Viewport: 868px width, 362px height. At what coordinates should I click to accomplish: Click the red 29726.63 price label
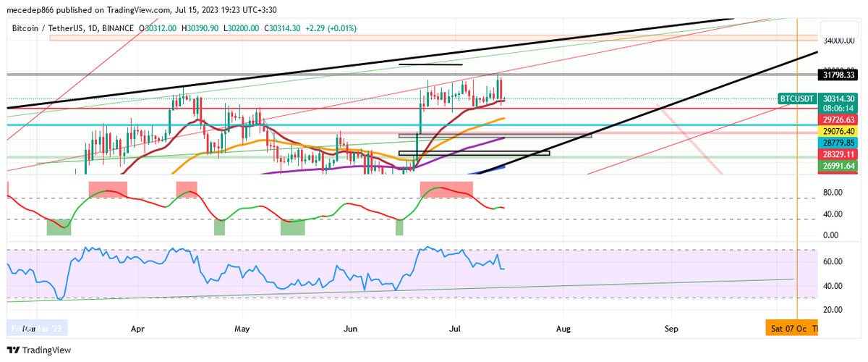pos(838,119)
